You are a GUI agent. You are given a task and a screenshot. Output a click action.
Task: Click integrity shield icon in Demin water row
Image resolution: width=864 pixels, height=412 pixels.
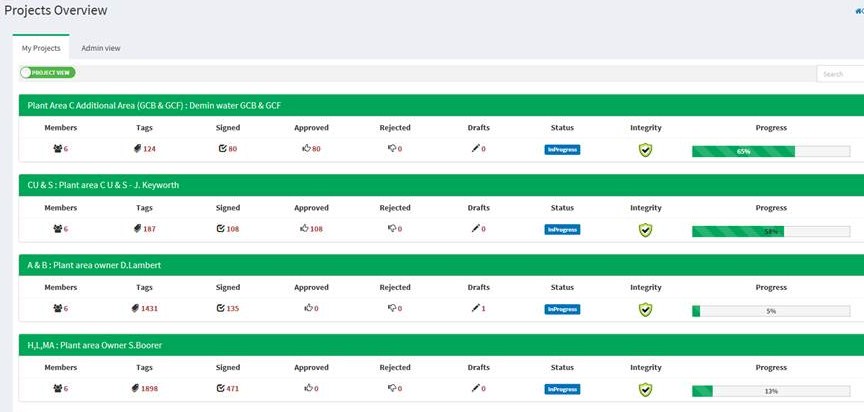(x=645, y=150)
